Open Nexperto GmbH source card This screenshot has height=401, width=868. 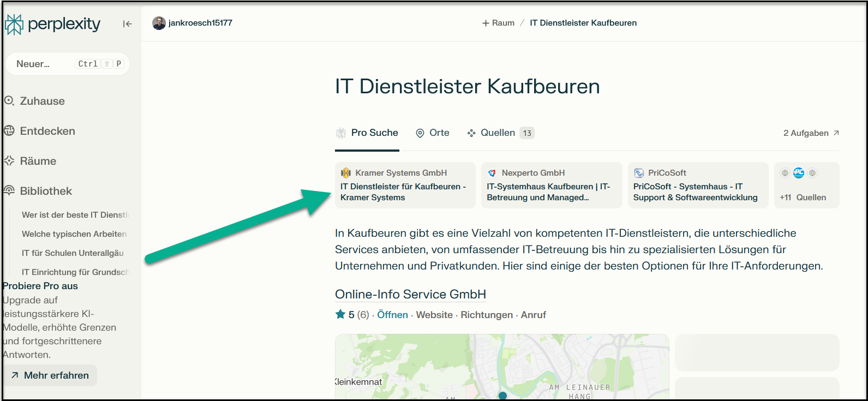tap(552, 185)
